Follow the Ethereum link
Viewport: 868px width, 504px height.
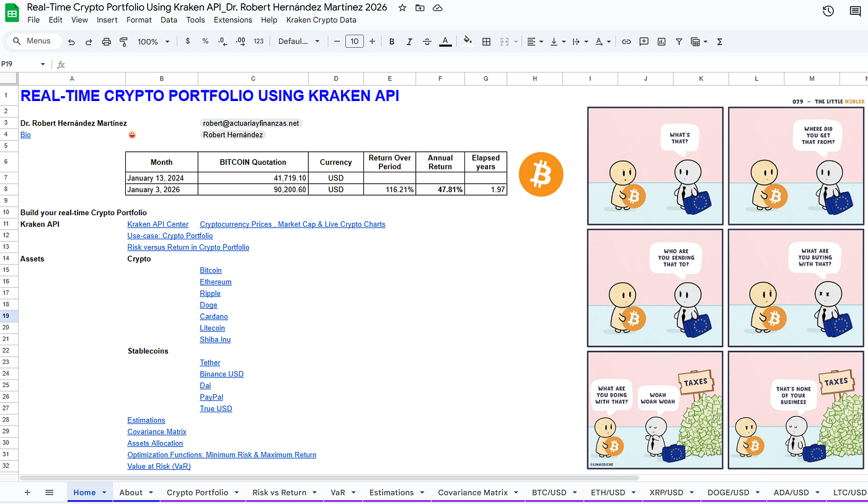tap(216, 282)
